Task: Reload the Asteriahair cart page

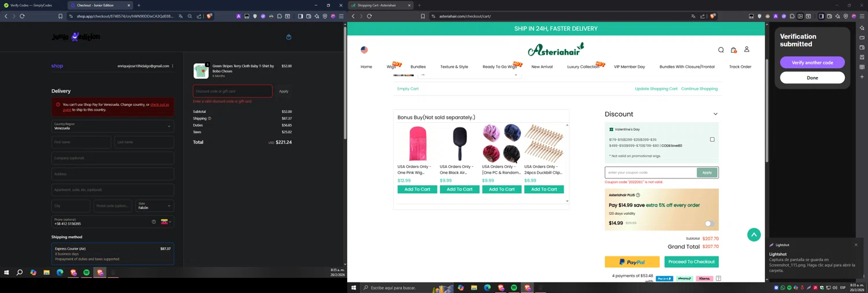Action: pyautogui.click(x=369, y=16)
